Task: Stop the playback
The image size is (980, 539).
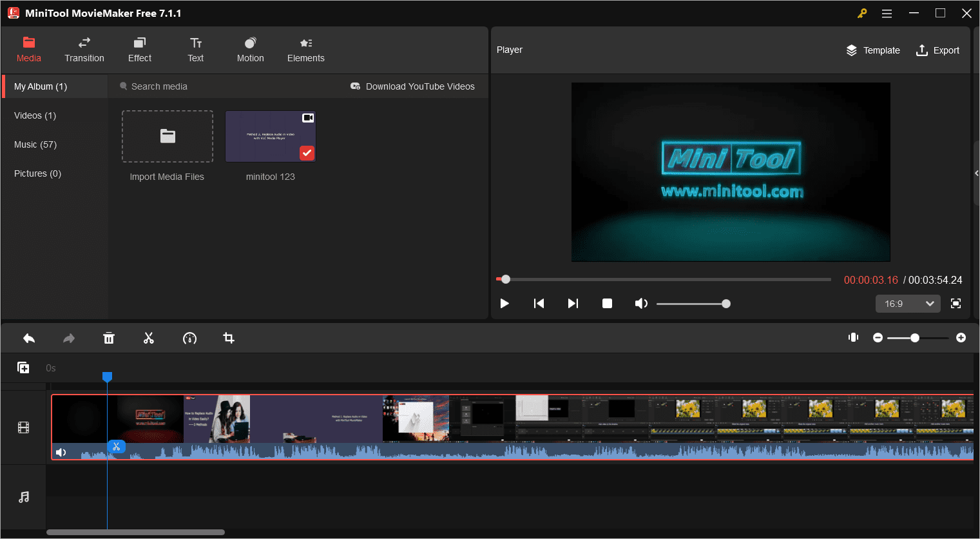Action: tap(607, 304)
